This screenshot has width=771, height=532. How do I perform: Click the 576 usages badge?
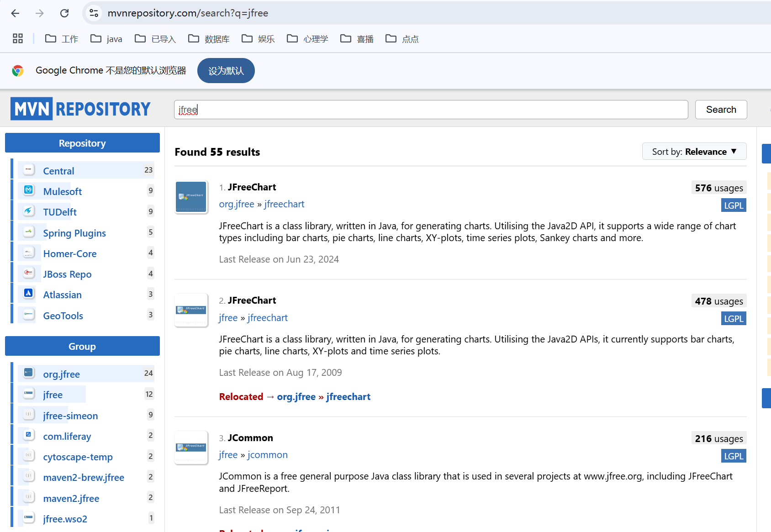pos(719,188)
